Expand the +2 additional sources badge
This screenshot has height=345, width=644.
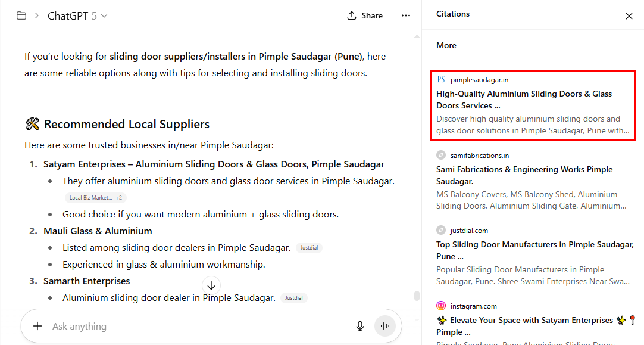(x=119, y=198)
